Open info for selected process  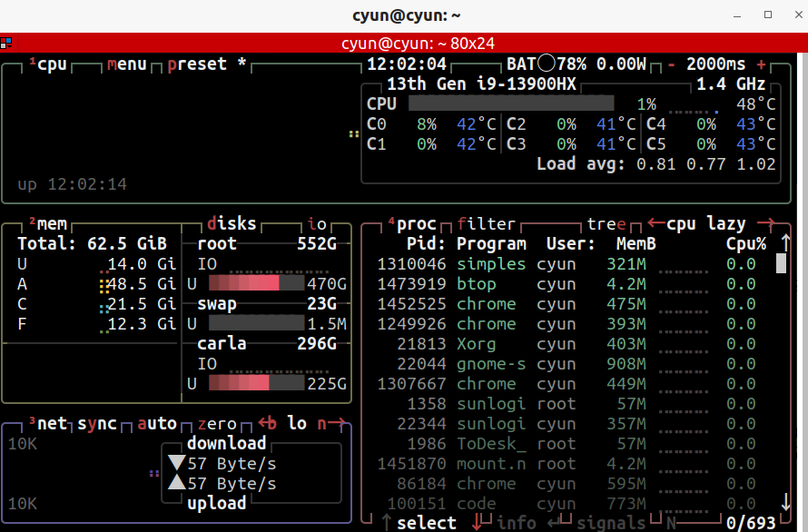pos(517,523)
